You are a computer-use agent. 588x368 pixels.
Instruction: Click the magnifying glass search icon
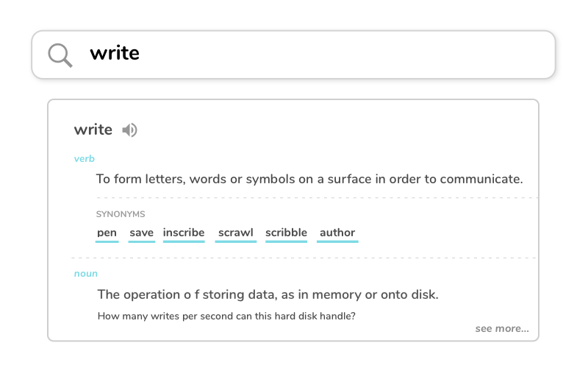coord(60,55)
